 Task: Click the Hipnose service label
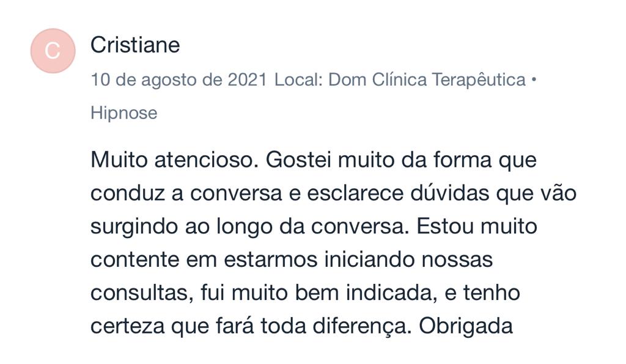124,113
